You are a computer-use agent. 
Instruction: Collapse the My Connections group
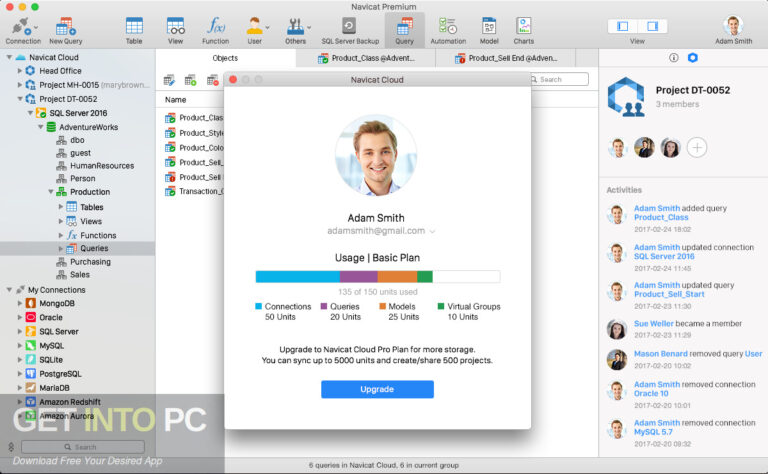9,290
